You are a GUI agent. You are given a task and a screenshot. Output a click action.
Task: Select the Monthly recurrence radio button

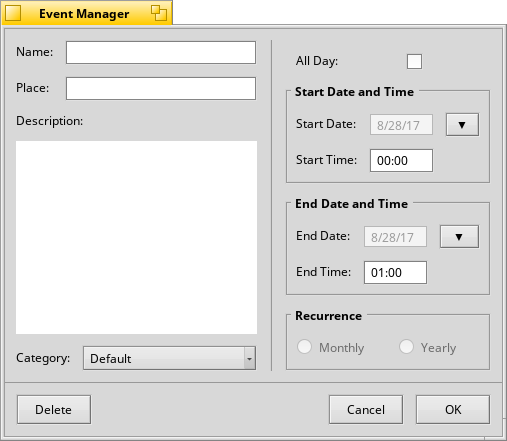click(304, 347)
